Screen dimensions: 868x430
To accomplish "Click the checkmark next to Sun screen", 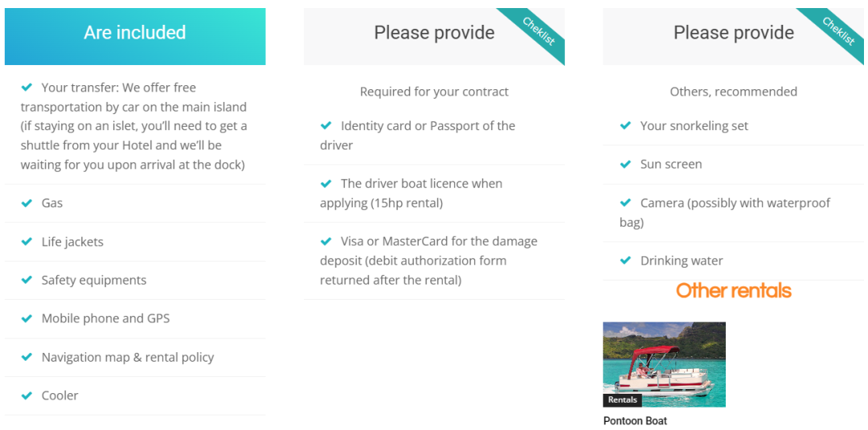I will coord(625,164).
